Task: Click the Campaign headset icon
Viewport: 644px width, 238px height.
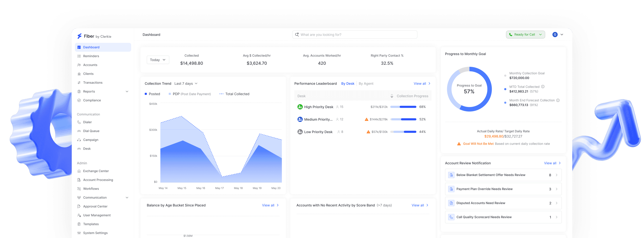Action: (x=79, y=140)
